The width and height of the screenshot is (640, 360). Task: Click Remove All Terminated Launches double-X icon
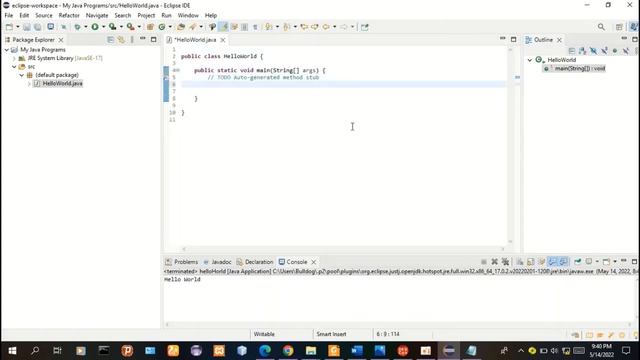click(x=505, y=262)
